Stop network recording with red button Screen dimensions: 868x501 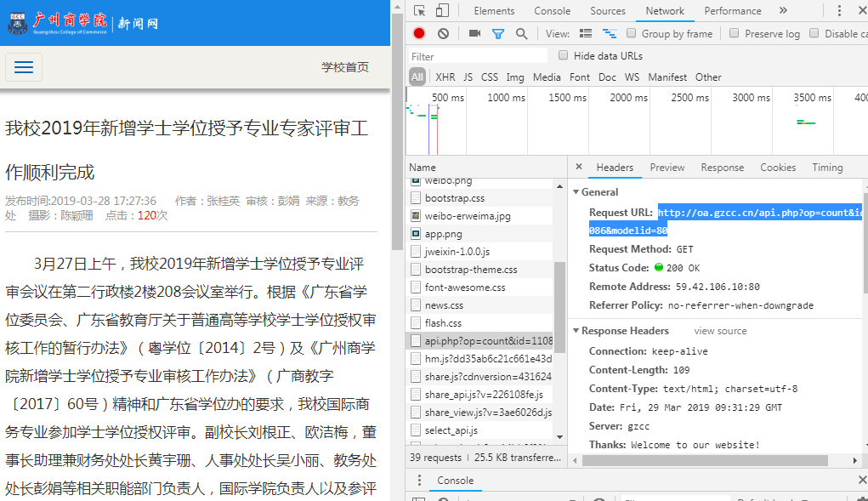tap(419, 34)
